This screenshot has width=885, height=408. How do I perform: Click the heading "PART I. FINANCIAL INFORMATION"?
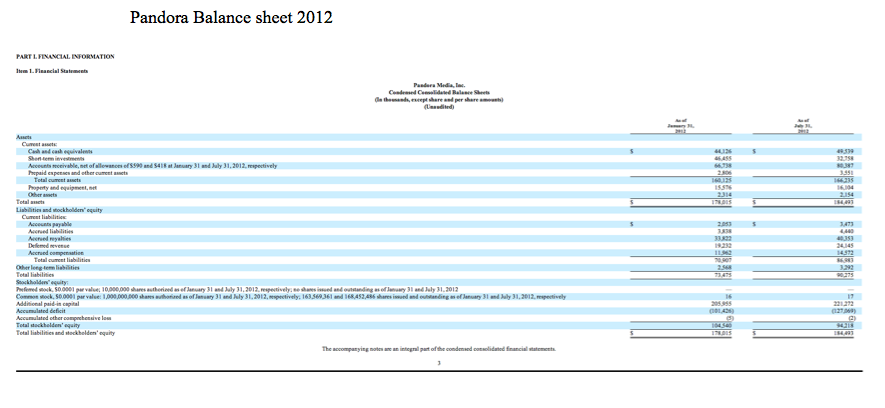point(65,56)
